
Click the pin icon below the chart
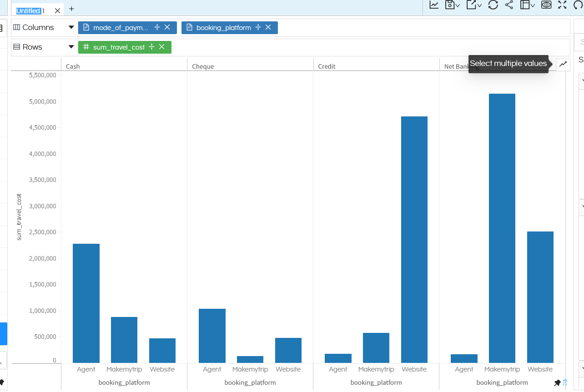557,383
